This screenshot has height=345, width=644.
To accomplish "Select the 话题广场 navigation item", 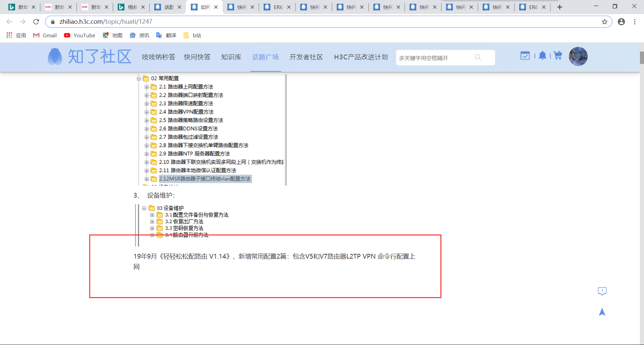I will click(265, 57).
